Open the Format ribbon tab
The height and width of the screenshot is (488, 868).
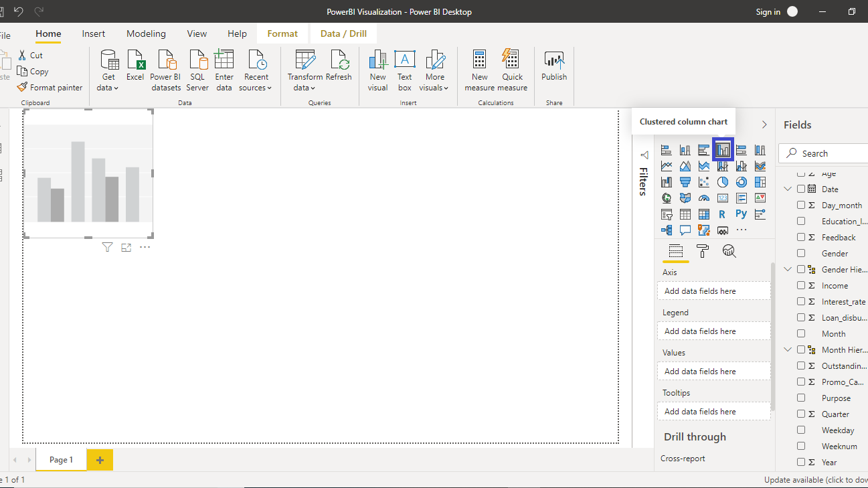point(282,33)
